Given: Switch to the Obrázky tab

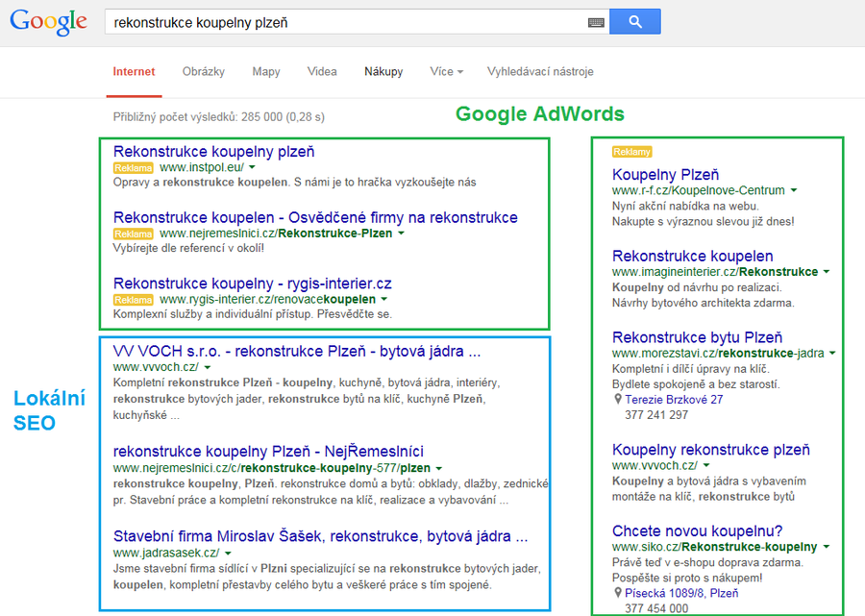Looking at the screenshot, I should (x=204, y=72).
